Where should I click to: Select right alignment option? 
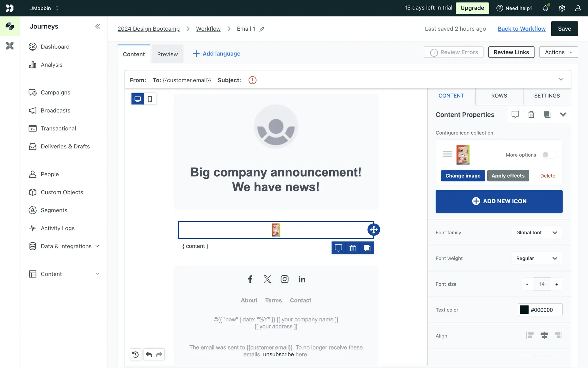558,335
